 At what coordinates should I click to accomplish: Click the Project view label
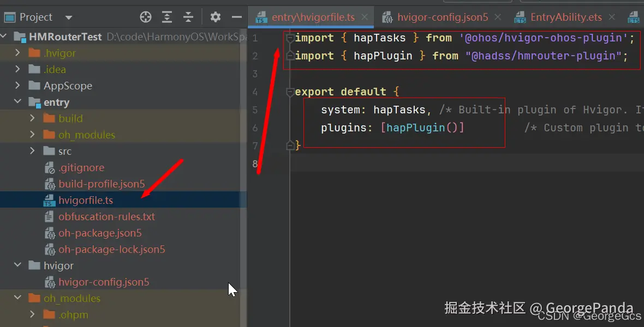click(35, 17)
